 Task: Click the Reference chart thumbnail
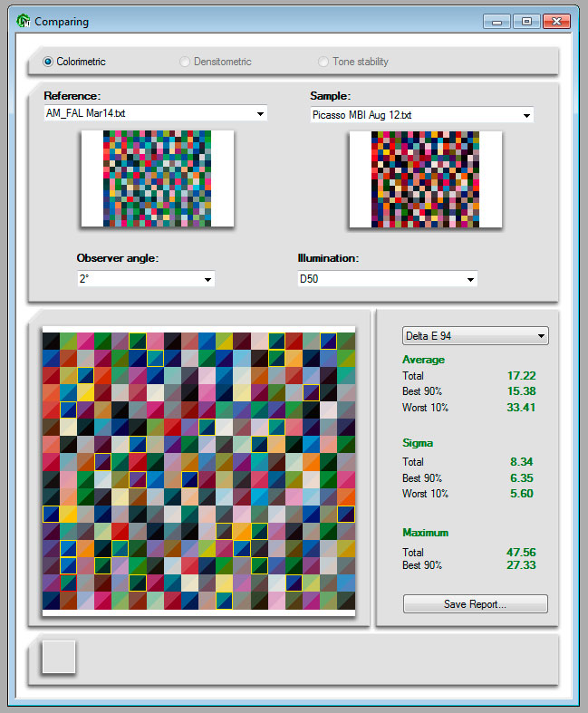click(157, 178)
